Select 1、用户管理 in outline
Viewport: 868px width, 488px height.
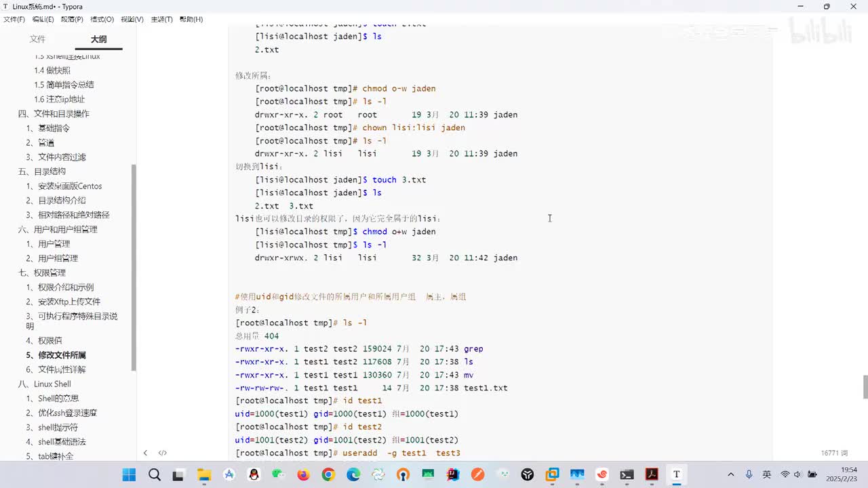(48, 244)
